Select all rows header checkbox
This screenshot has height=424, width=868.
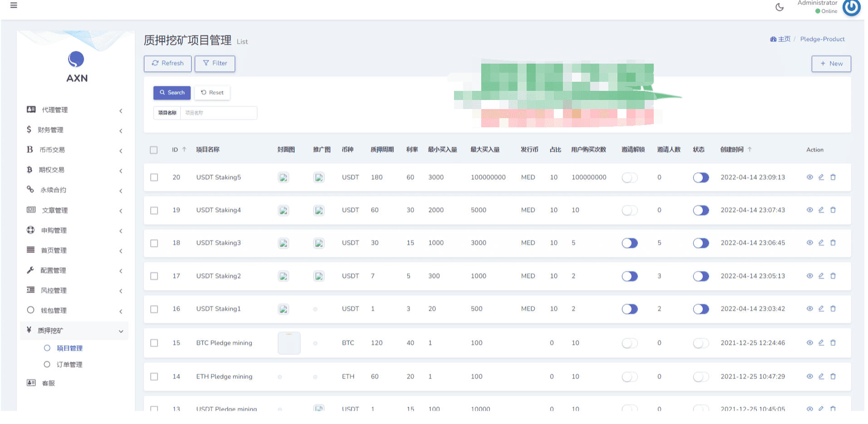154,150
